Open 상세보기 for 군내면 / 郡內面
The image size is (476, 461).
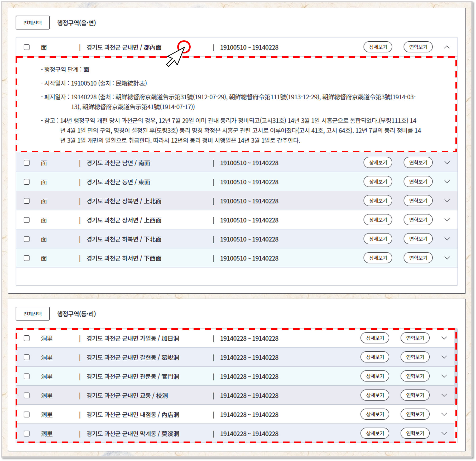pos(378,47)
